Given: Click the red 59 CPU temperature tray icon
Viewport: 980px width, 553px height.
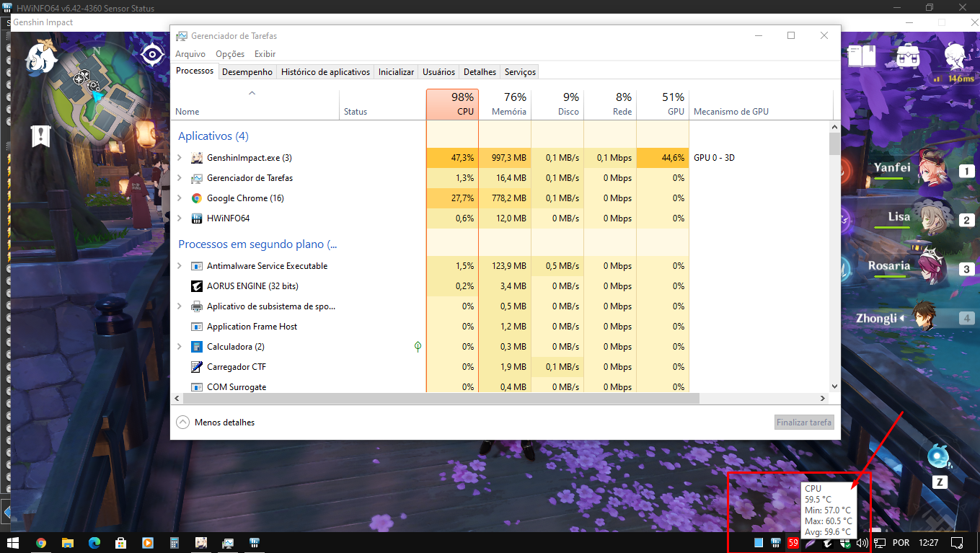Looking at the screenshot, I should pyautogui.click(x=793, y=543).
